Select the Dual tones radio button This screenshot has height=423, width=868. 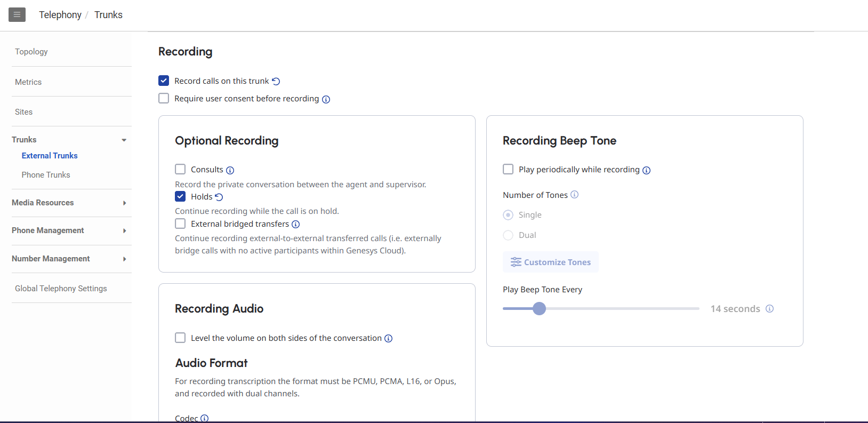pos(508,235)
